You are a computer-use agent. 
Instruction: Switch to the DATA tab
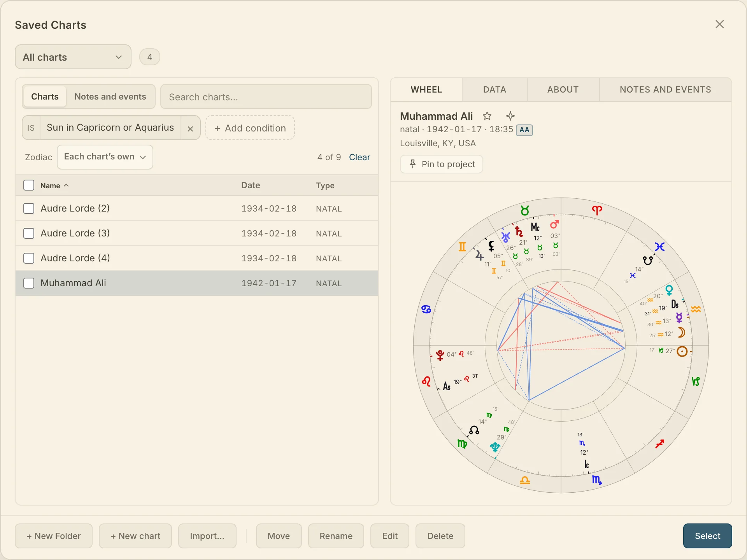pos(494,90)
